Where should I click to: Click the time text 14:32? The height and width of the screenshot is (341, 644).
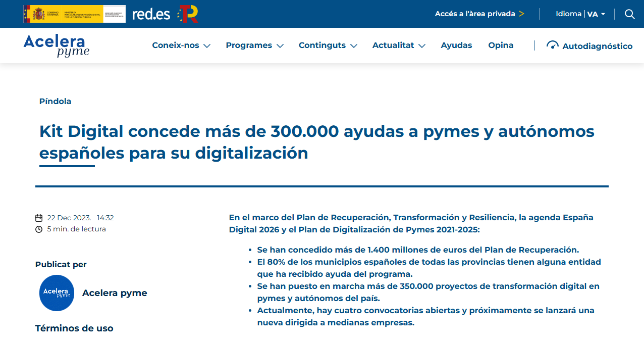[x=105, y=218]
